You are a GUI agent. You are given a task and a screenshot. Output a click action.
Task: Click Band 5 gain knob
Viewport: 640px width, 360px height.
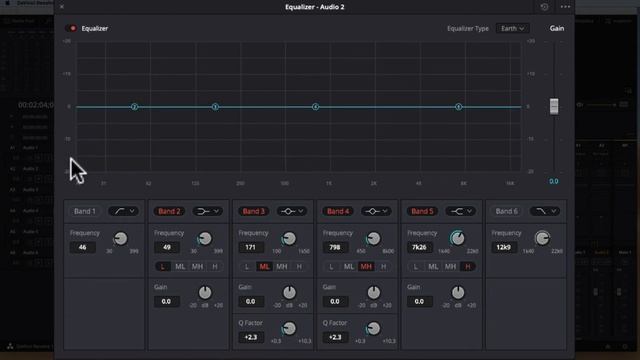(x=458, y=292)
